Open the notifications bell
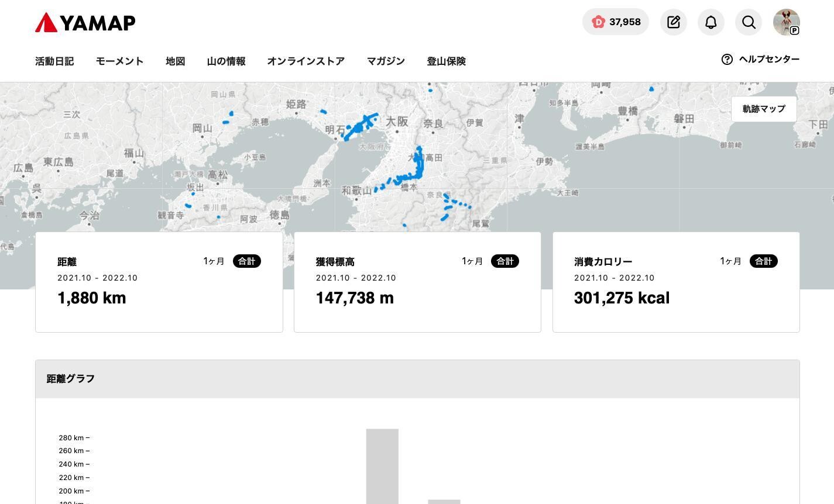 pos(711,22)
